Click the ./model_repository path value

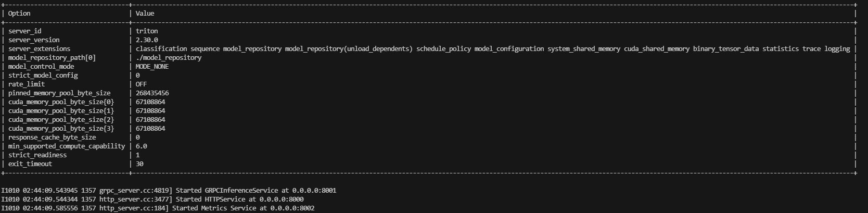pyautogui.click(x=169, y=58)
